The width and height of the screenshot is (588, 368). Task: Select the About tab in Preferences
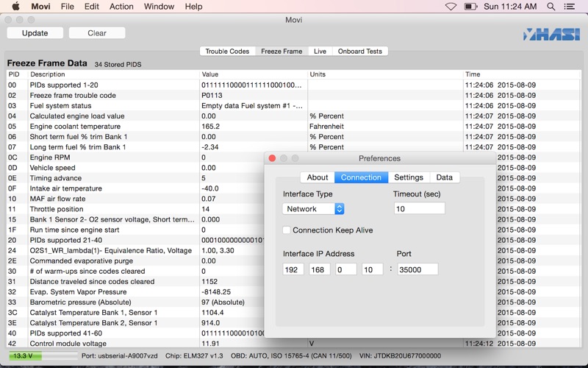318,177
